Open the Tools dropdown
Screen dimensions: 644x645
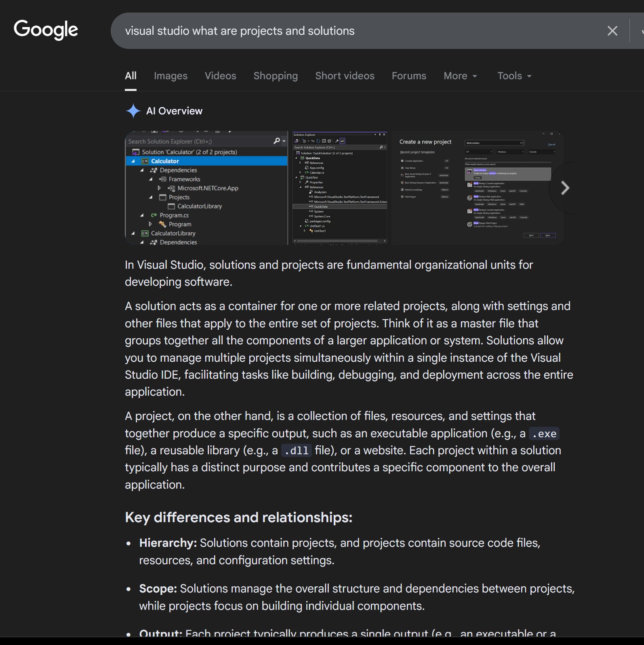coord(514,76)
